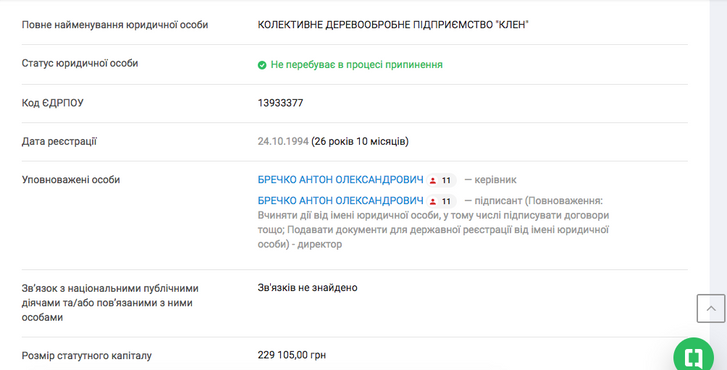The height and width of the screenshot is (370, 727).
Task: Select the ЄДРПОУ code 13933377
Action: [x=281, y=103]
